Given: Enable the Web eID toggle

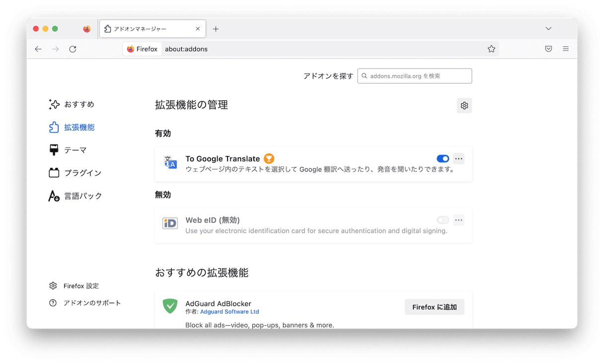Looking at the screenshot, I should tap(443, 220).
